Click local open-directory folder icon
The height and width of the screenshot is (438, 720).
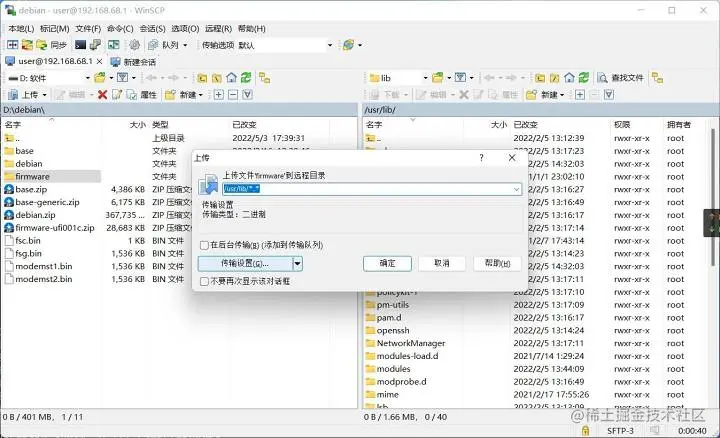coord(100,78)
